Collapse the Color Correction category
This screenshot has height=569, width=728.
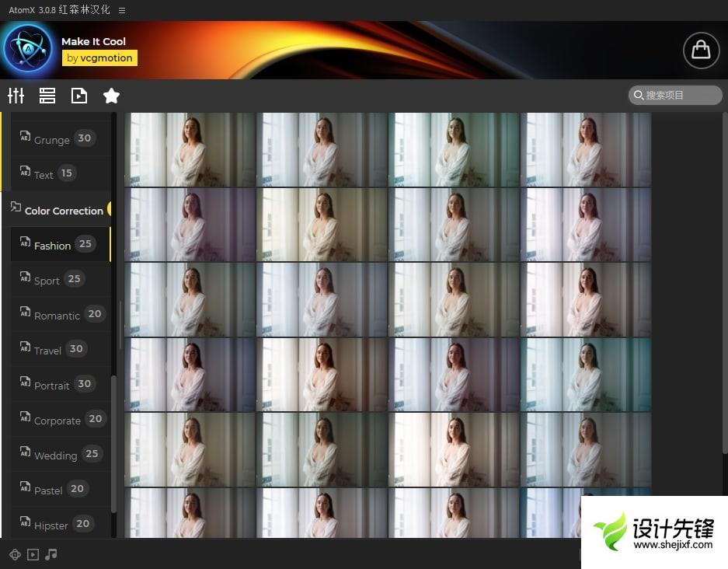(x=62, y=210)
